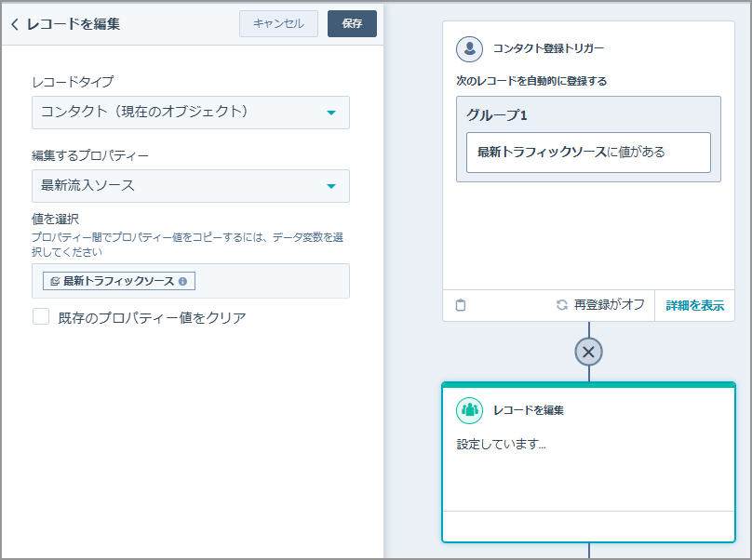The width and height of the screenshot is (752, 560).
Task: Click the X circle between workflow cards
Action: click(587, 352)
